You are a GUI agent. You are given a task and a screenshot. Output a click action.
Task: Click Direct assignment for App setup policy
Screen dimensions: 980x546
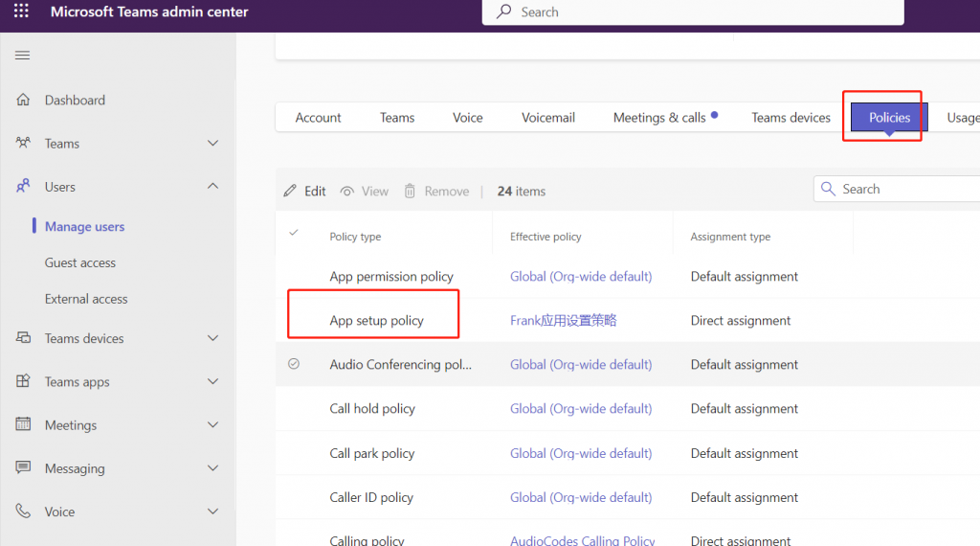pyautogui.click(x=741, y=320)
